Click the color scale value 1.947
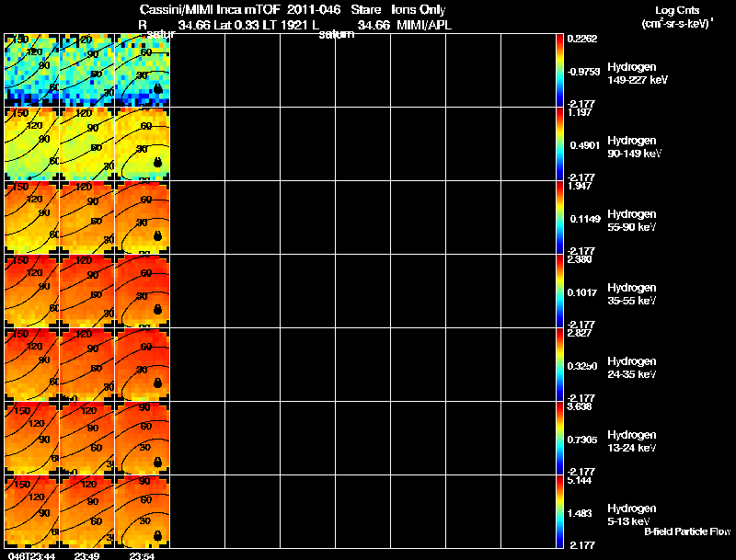736x560 pixels. coord(581,186)
